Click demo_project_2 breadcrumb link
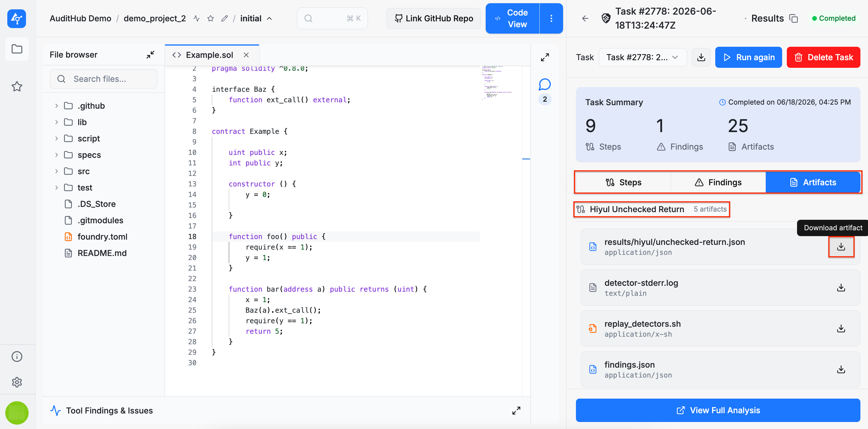868x429 pixels. [x=155, y=18]
